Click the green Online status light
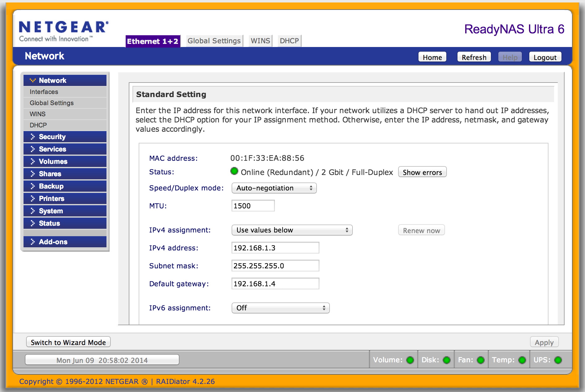This screenshot has height=392, width=585. pos(234,171)
